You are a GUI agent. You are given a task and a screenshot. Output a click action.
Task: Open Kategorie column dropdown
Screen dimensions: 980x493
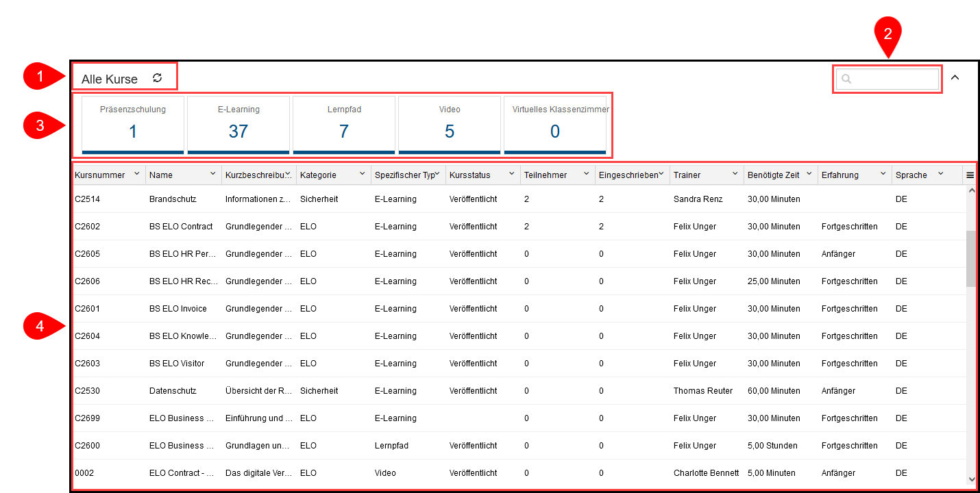click(363, 174)
